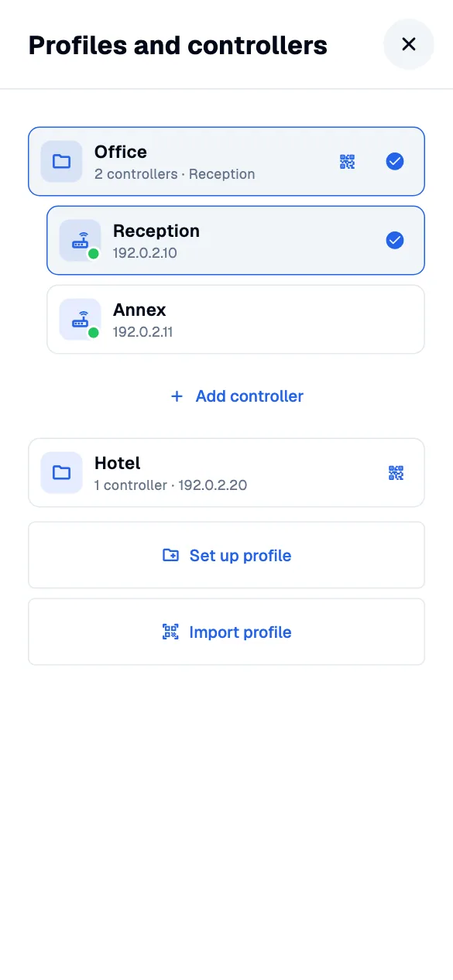
Task: Close the Profiles and controllers panel
Action: click(x=409, y=44)
